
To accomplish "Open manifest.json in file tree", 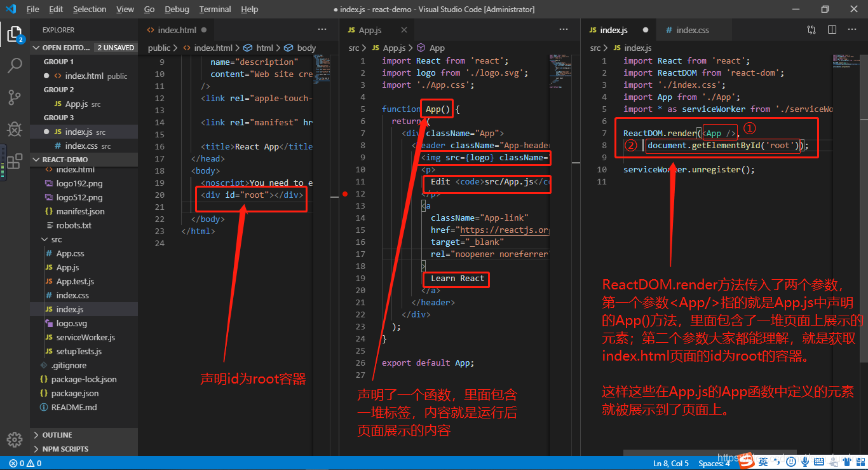I will [x=84, y=211].
